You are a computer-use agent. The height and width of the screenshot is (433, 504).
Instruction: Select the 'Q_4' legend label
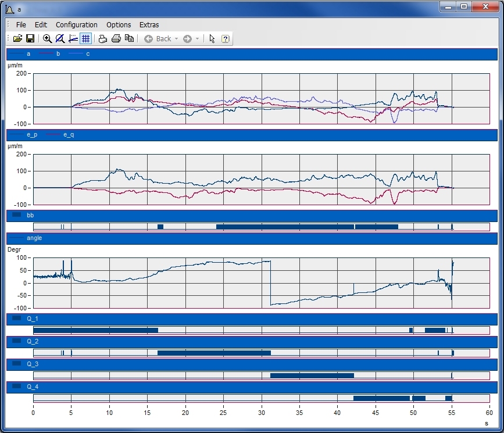coord(33,387)
